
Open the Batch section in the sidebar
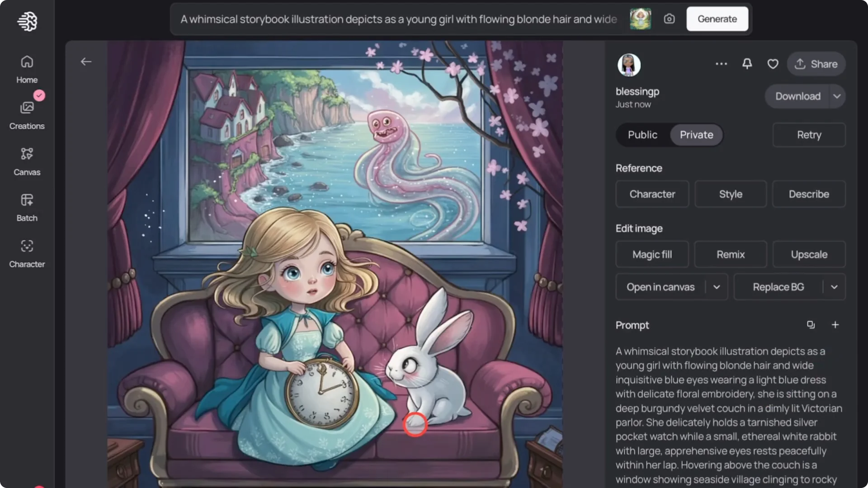[27, 207]
